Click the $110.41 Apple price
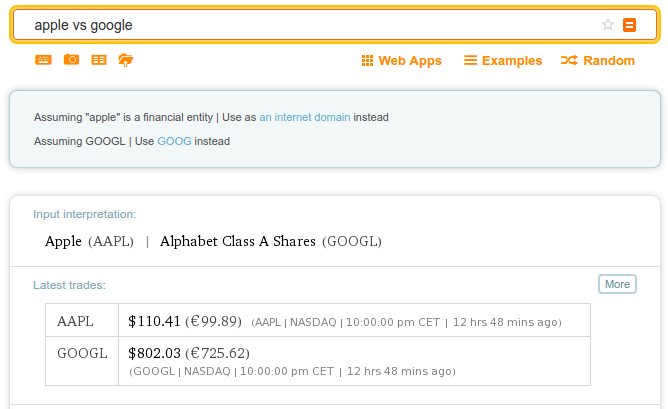Screen dimensions: 668x409 (154, 321)
